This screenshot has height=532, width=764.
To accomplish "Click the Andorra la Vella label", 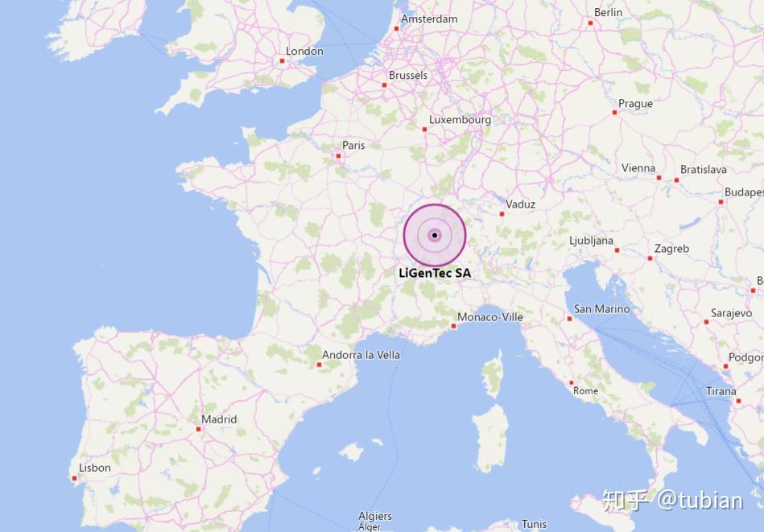I will [x=361, y=355].
